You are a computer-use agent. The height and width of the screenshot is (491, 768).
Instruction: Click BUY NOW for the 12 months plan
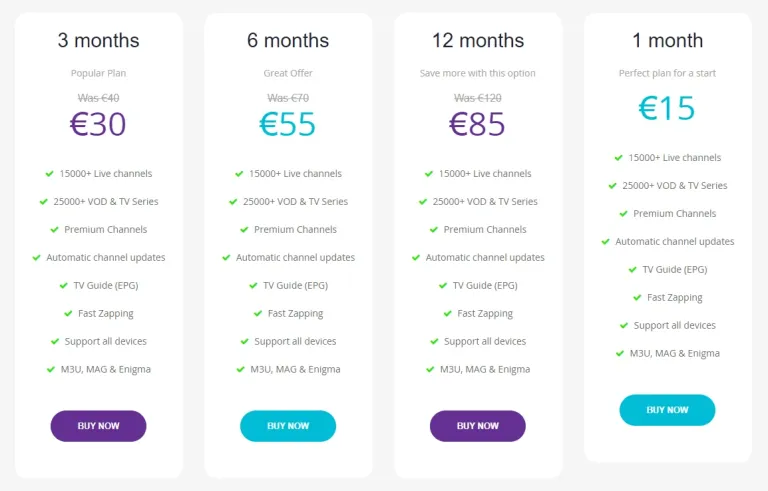tap(478, 426)
